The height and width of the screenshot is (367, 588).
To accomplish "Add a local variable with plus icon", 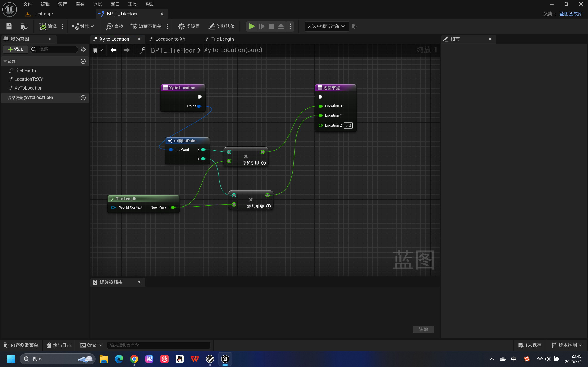I will (83, 98).
